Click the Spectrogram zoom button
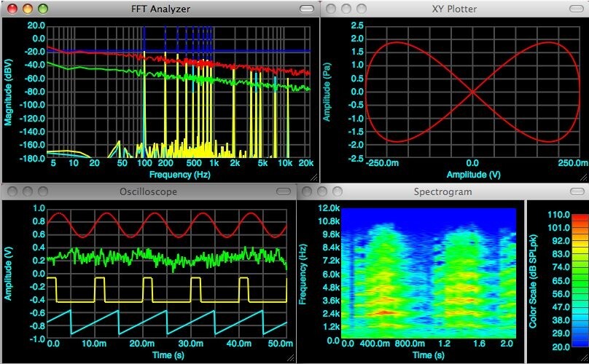 click(338, 191)
